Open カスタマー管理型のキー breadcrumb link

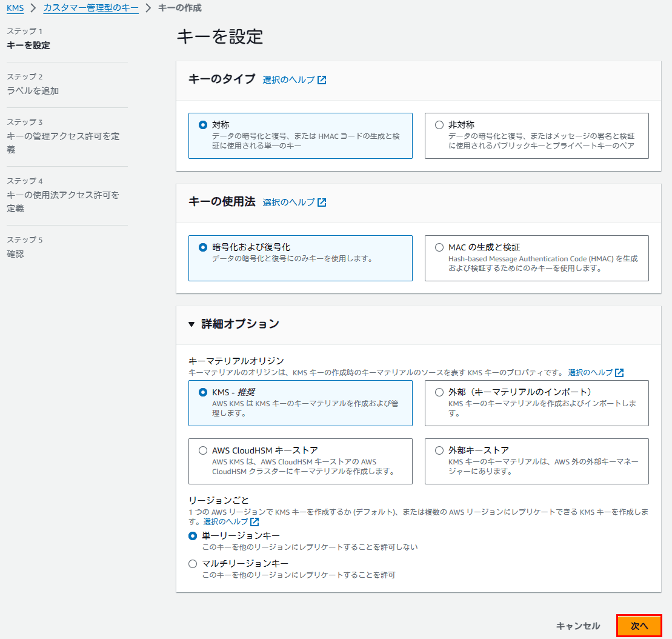pos(91,8)
